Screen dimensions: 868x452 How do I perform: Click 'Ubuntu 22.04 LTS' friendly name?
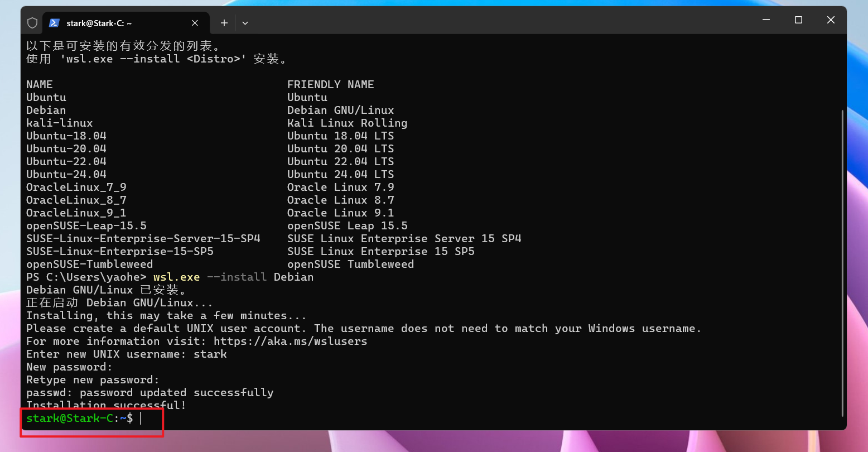(x=341, y=161)
